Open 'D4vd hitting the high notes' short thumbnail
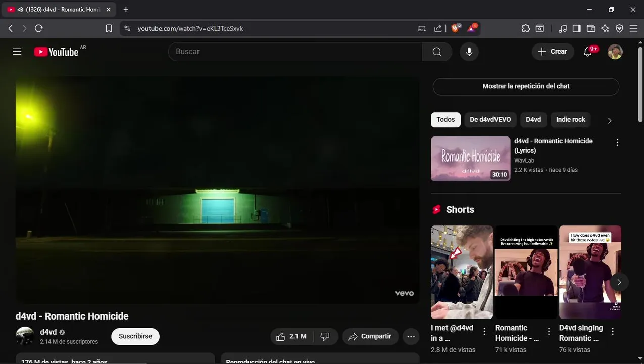The image size is (644, 364). click(526, 272)
